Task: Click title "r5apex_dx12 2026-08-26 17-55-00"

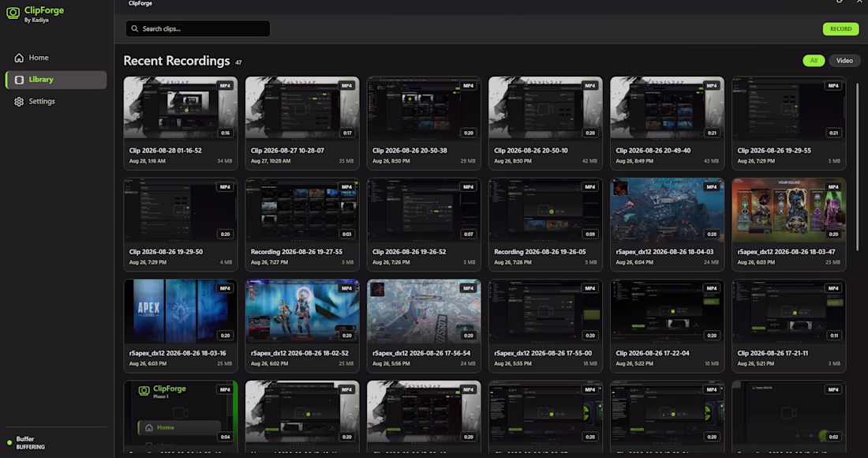Action: pyautogui.click(x=543, y=353)
